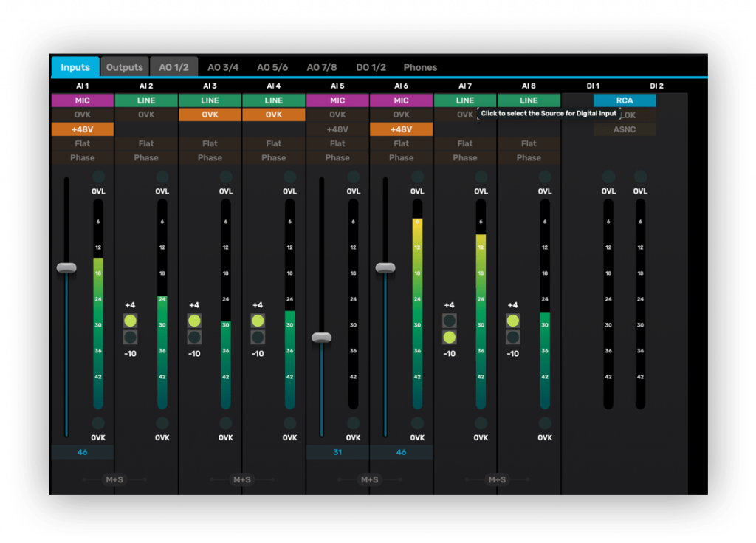Select +4 level for channel AI 7
Screen dimensions: 756x543
pos(449,321)
